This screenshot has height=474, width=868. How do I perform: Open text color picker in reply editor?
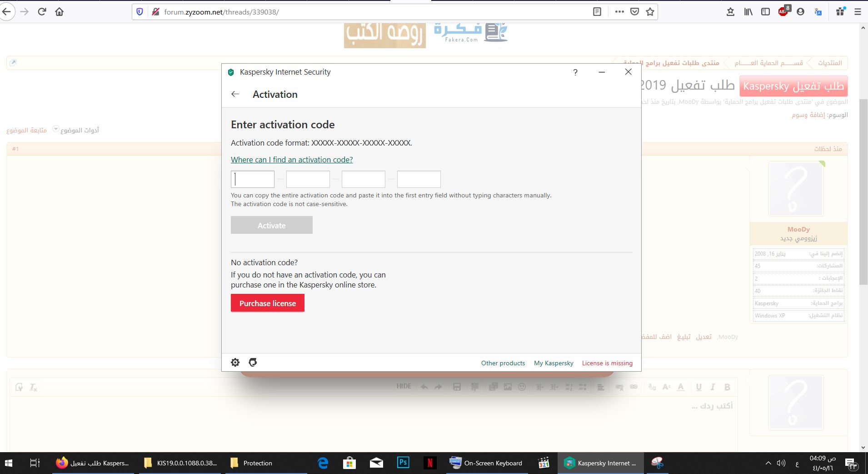tap(681, 387)
